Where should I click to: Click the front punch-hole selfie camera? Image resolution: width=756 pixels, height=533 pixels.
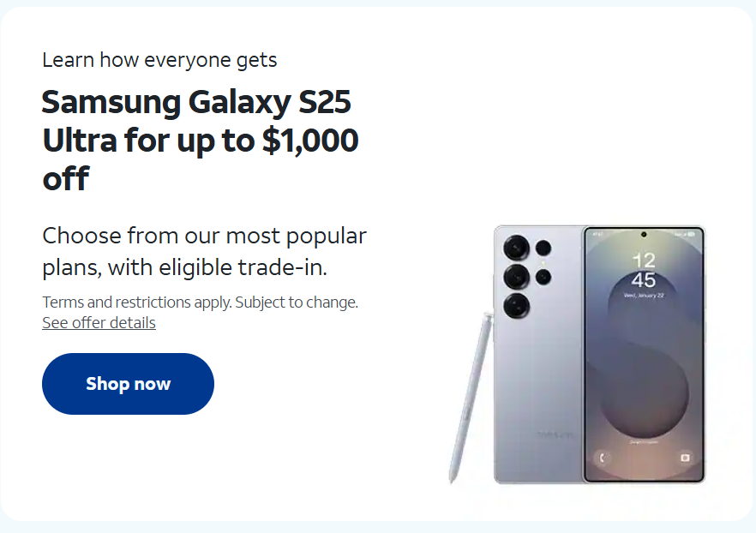pyautogui.click(x=644, y=235)
